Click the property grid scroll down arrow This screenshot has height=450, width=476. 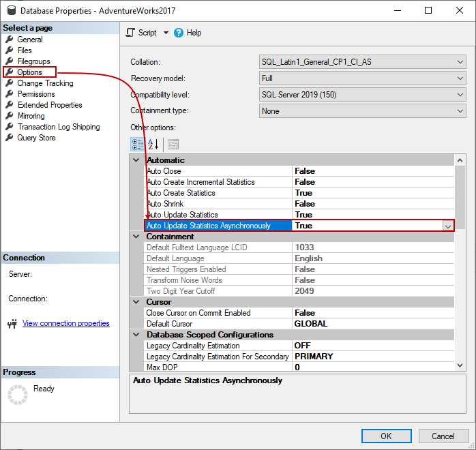460,365
